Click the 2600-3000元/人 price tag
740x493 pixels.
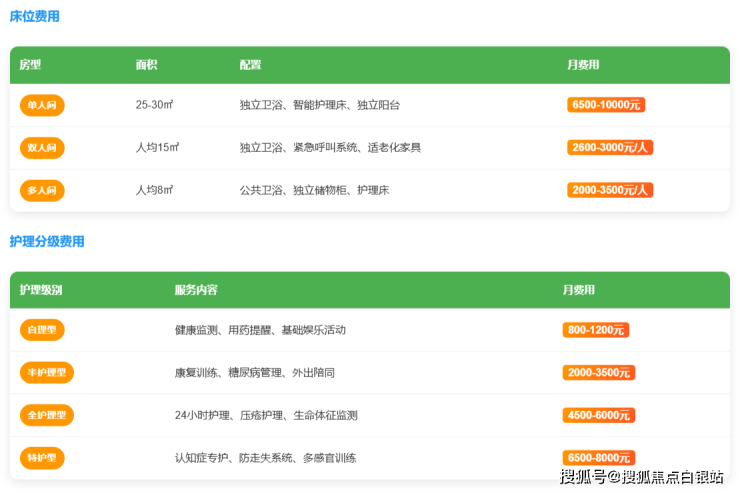[610, 148]
